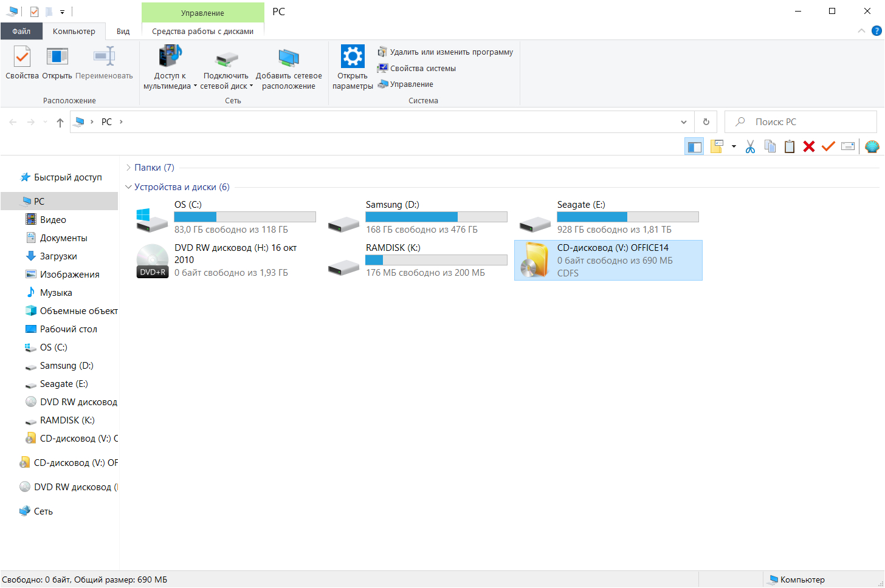Click the Refresh button
Screen dimensions: 885x588
(x=706, y=122)
